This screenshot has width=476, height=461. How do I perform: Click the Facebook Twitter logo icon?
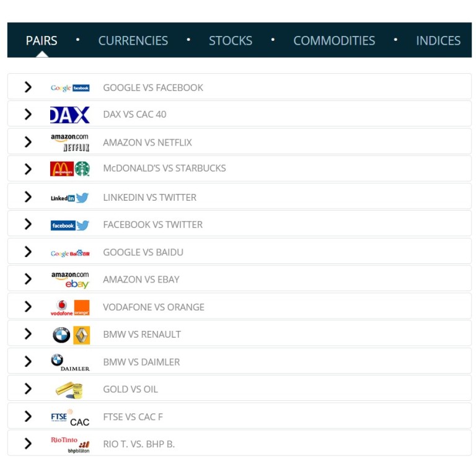[70, 225]
